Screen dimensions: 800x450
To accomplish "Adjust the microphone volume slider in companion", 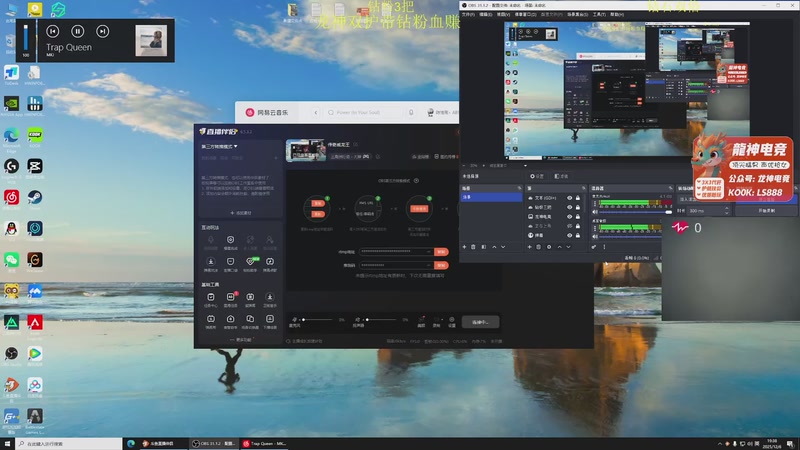I will [x=317, y=319].
